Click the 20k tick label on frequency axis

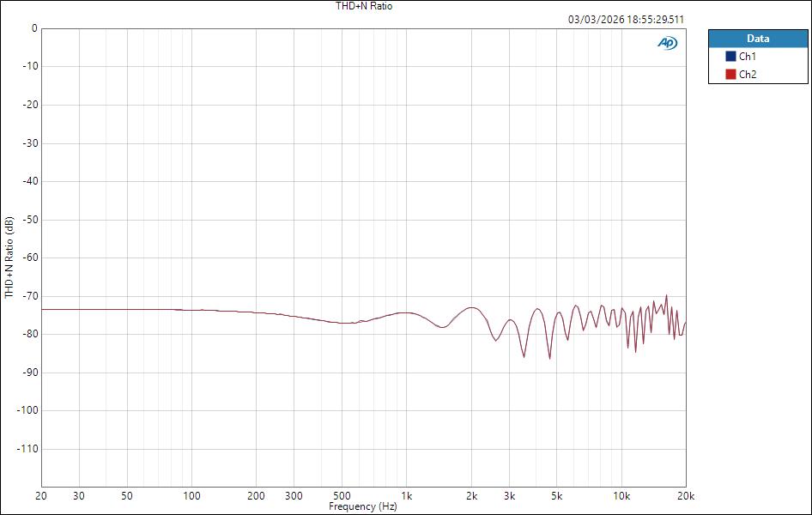[x=686, y=496]
